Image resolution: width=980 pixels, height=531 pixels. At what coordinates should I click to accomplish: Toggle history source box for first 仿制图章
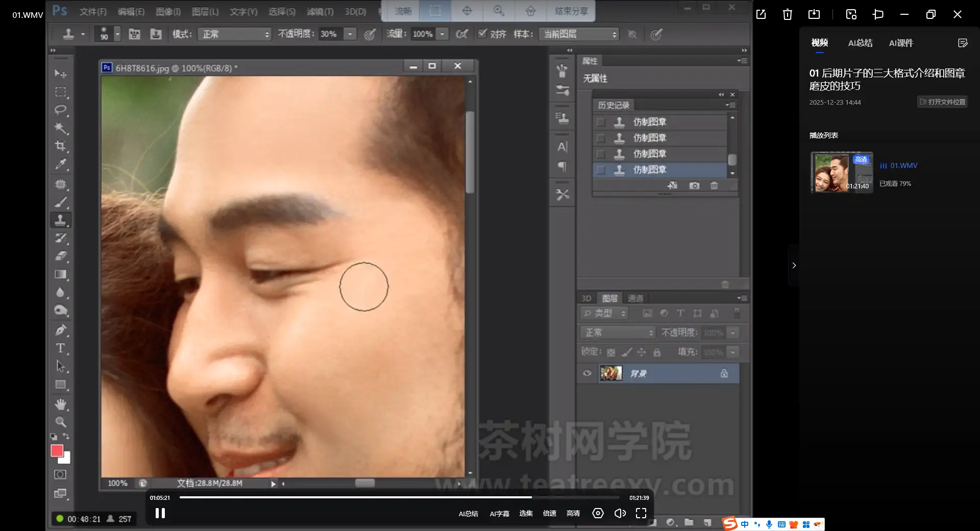point(601,122)
